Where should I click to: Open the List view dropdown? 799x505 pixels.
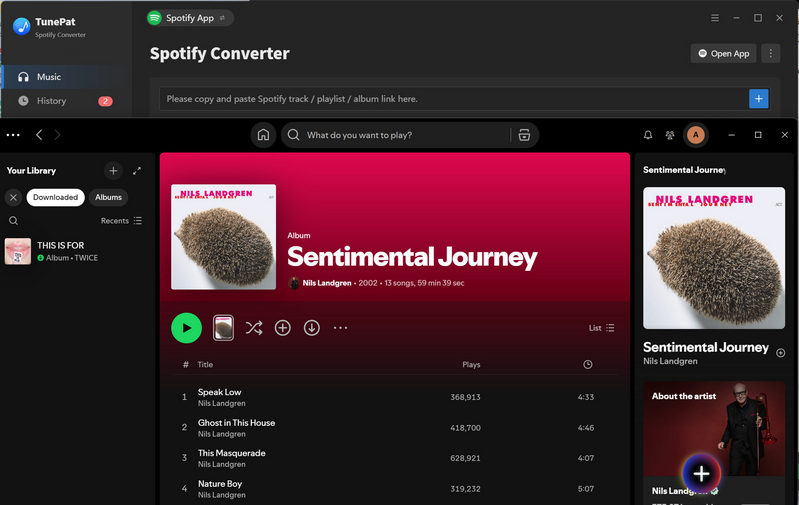(602, 328)
